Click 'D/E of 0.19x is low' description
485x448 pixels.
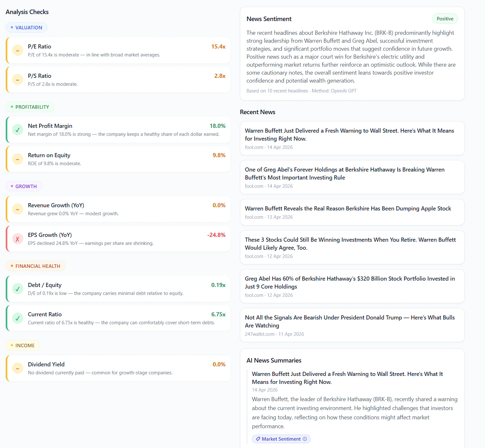coord(105,293)
